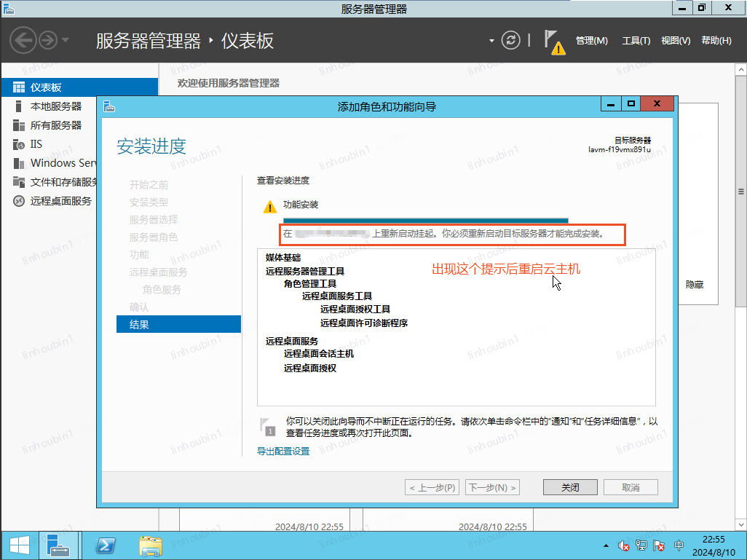Viewport: 747px width, 560px height.
Task: Open the notifications flag with warning
Action: click(x=555, y=42)
